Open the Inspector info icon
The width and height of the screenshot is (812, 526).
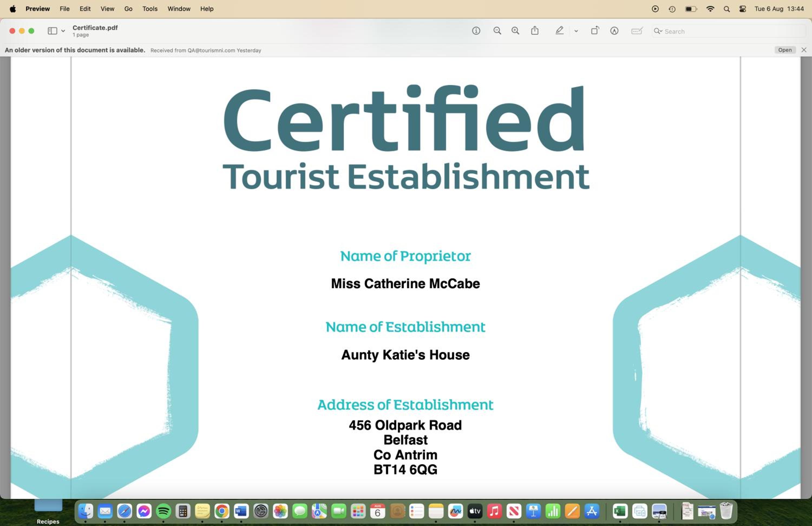point(476,31)
